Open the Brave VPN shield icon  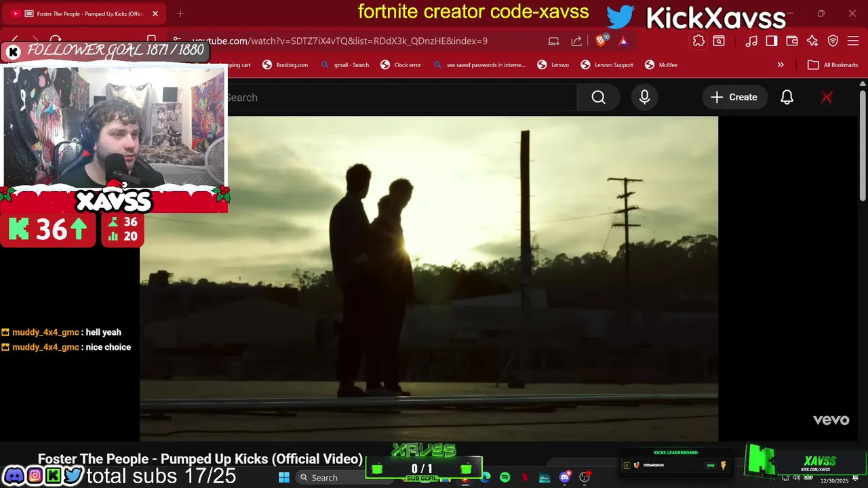click(833, 41)
